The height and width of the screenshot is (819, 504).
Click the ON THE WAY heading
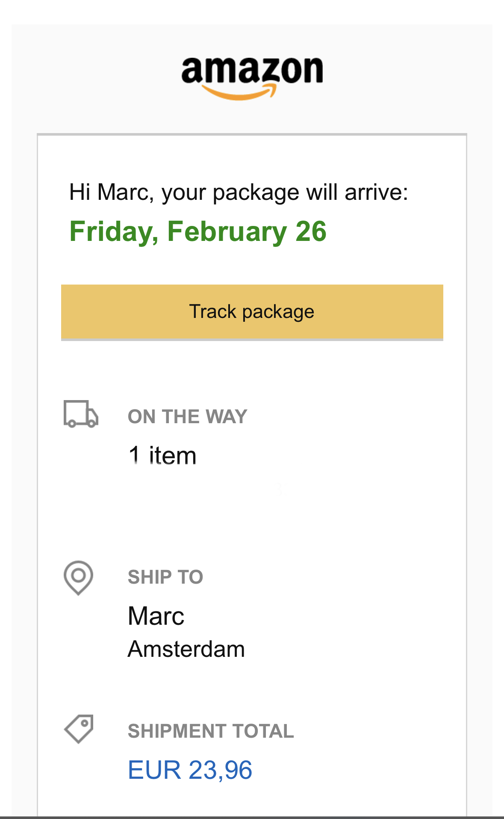(188, 416)
